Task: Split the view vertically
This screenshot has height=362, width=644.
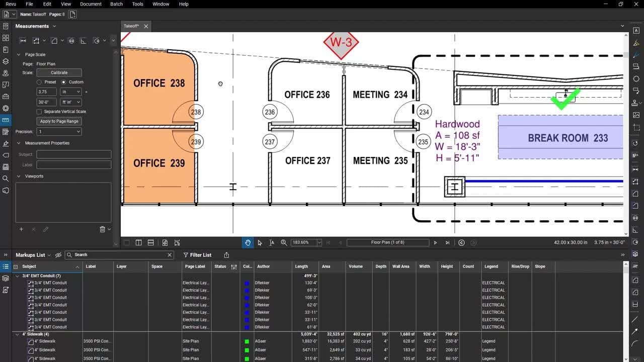Action: [138, 242]
